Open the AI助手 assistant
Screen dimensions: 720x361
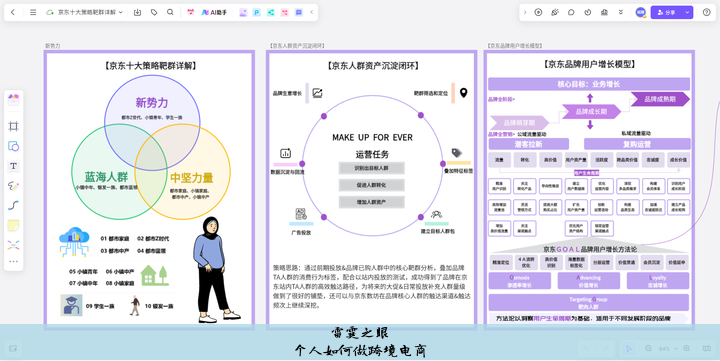coord(214,12)
